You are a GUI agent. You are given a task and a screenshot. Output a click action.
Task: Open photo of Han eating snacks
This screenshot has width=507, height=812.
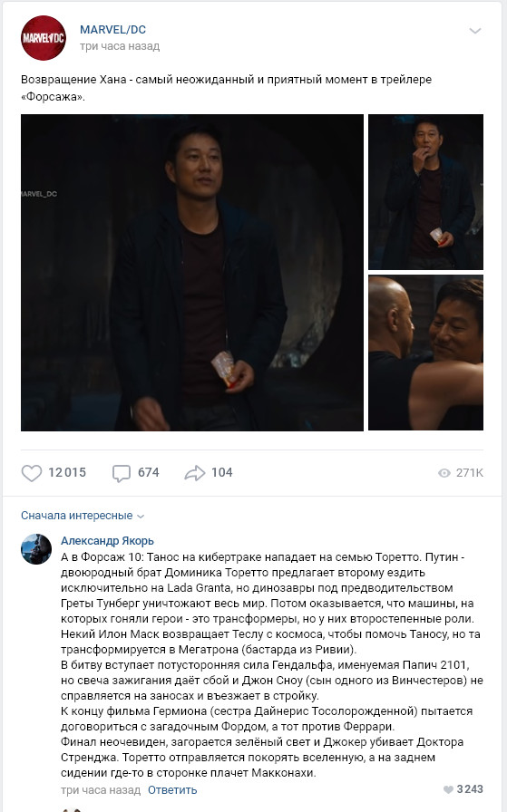[425, 192]
